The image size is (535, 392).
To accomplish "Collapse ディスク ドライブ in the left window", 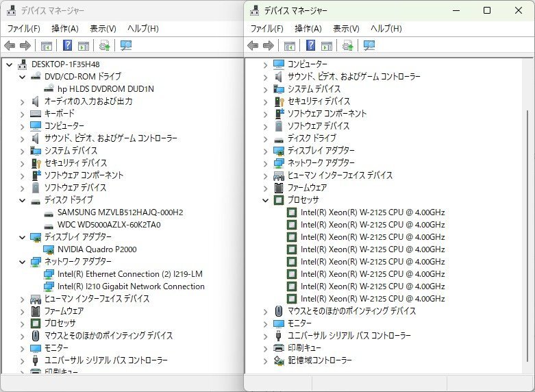I will [23, 200].
